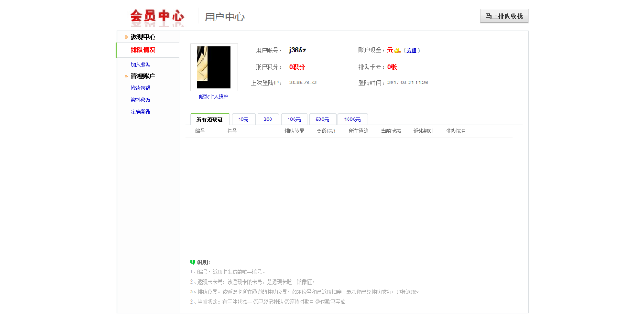Open the 修改个人资料 link under avatar

[x=214, y=96]
